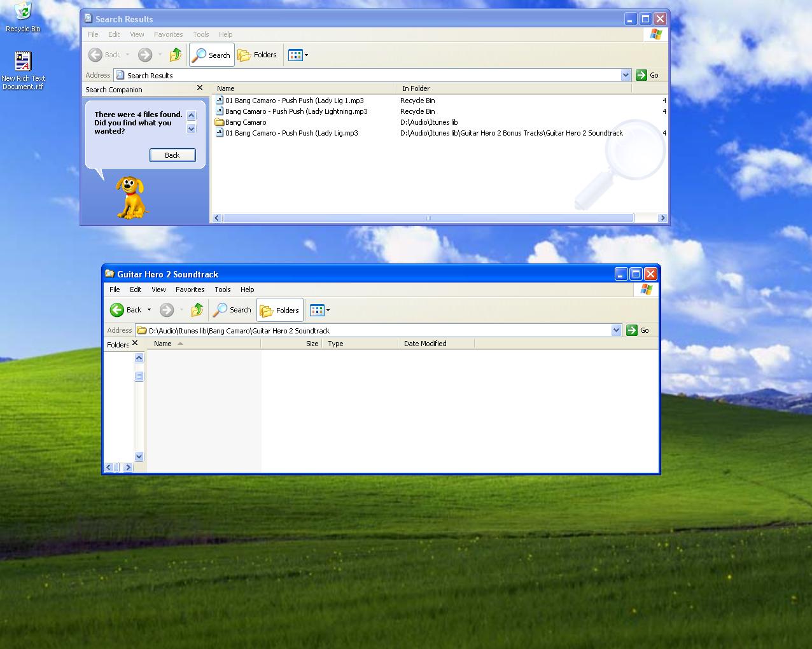Close the Folders pane in Guitar Hero window

pos(135,343)
